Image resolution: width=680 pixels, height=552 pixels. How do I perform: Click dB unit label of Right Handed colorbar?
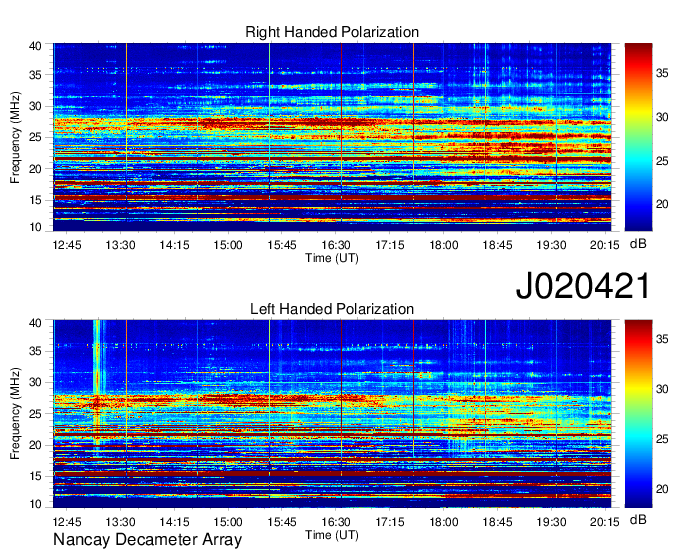(x=638, y=244)
